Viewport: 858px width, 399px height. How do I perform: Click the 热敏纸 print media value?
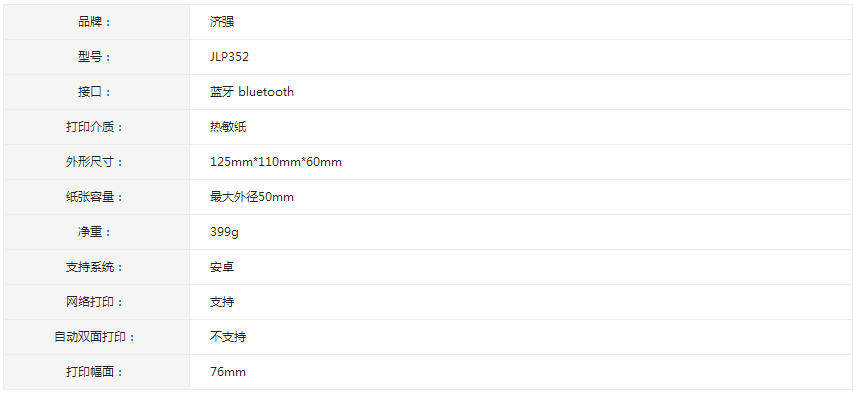(228, 127)
